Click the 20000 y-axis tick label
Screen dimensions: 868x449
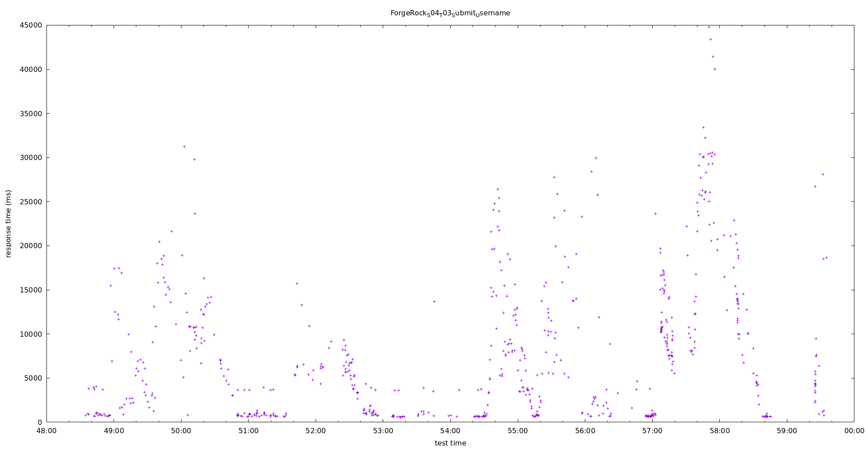(31, 246)
